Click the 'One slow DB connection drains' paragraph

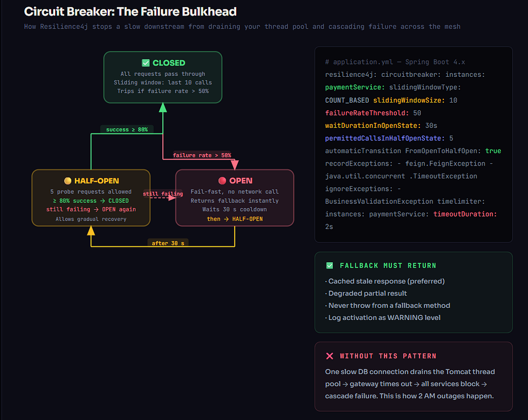pyautogui.click(x=410, y=383)
